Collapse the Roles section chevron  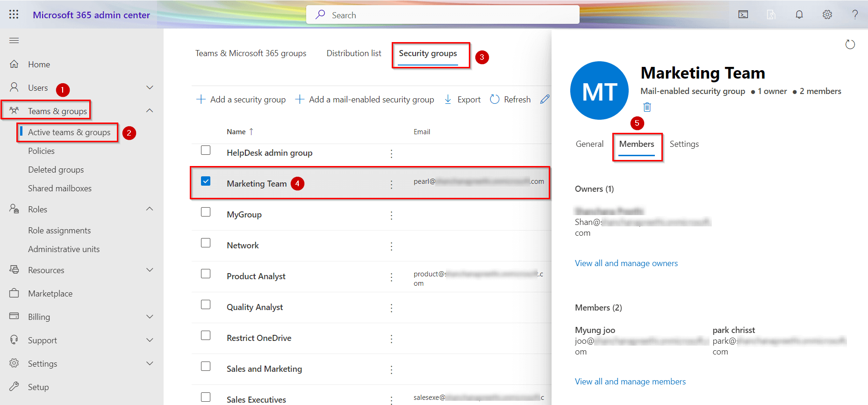coord(150,209)
